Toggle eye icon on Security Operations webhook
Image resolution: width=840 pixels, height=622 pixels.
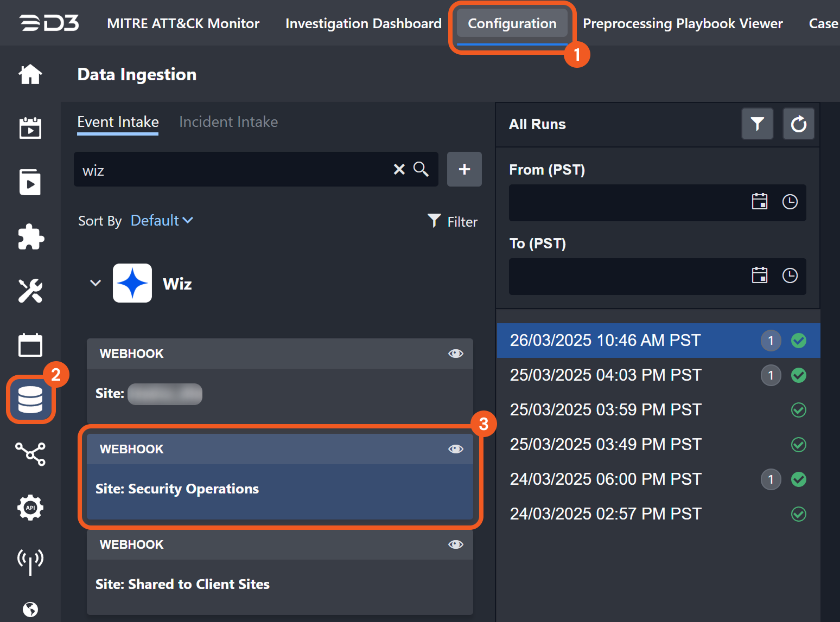coord(455,449)
